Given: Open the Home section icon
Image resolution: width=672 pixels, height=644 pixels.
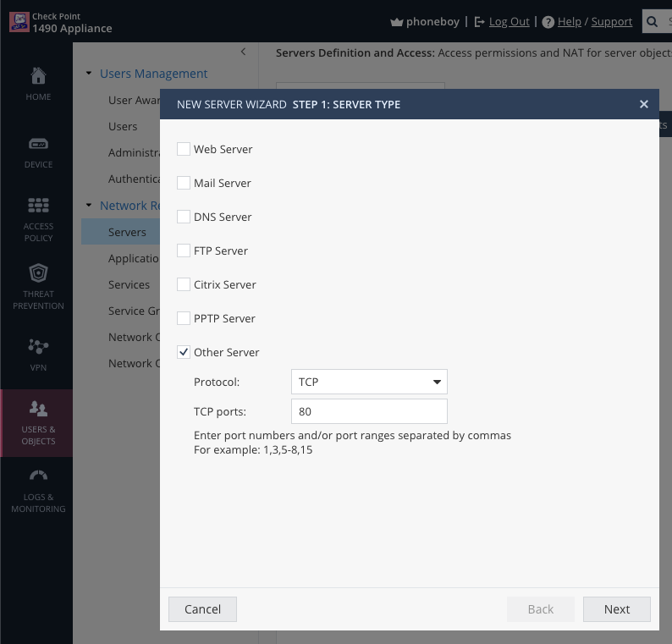Looking at the screenshot, I should pos(38,76).
